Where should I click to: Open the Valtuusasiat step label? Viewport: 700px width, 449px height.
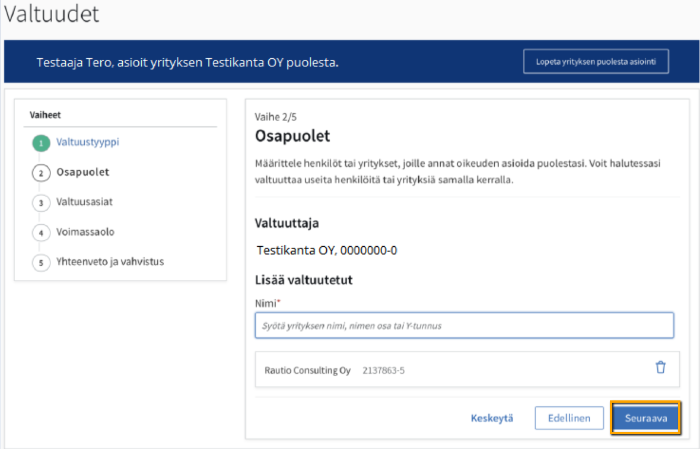click(x=84, y=202)
